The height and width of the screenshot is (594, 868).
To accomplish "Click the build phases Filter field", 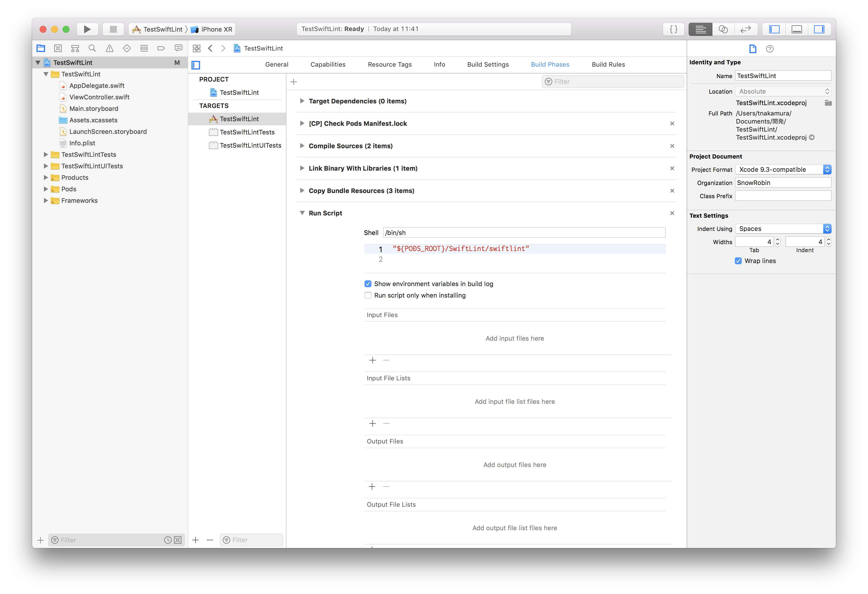I will pos(613,82).
